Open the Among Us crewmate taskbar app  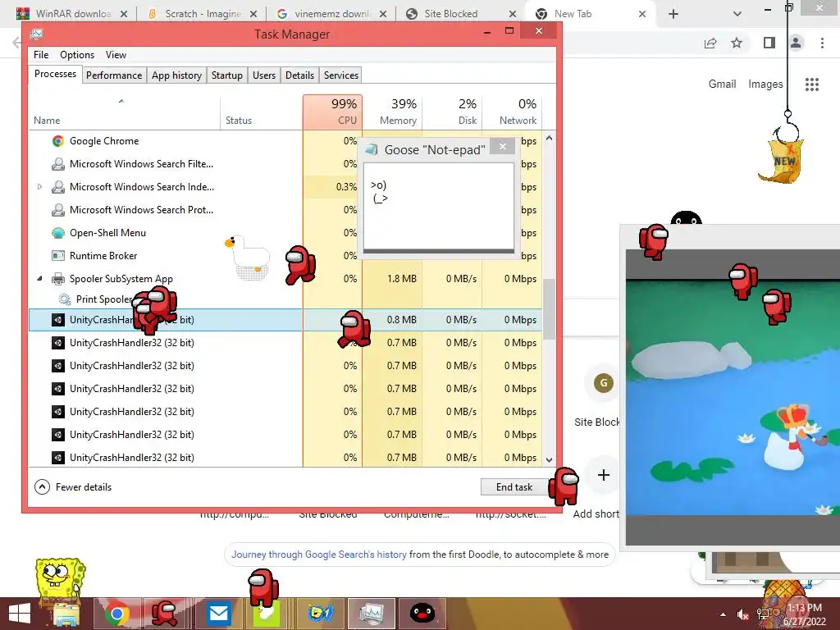coord(165,614)
